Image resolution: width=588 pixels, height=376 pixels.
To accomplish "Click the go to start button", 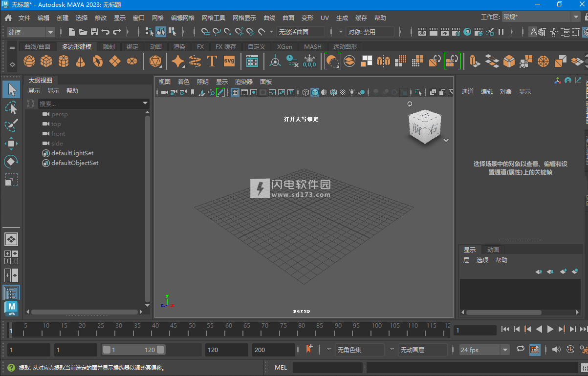I will (505, 330).
